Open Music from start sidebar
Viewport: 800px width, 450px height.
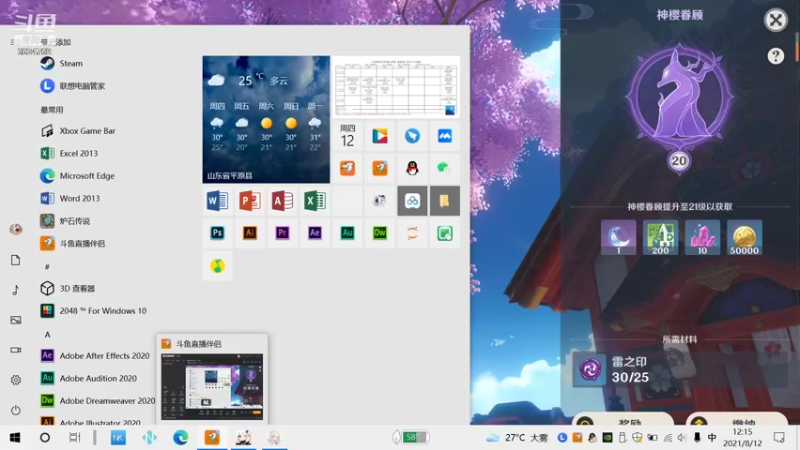16,290
